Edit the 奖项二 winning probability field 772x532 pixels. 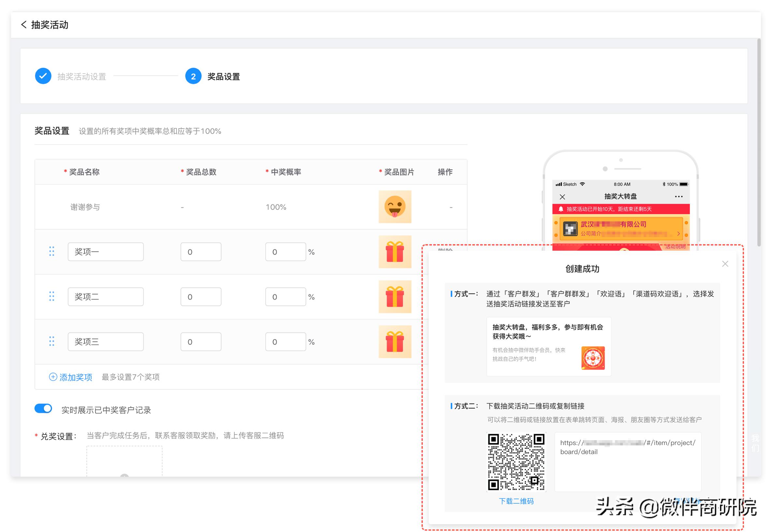coord(286,296)
